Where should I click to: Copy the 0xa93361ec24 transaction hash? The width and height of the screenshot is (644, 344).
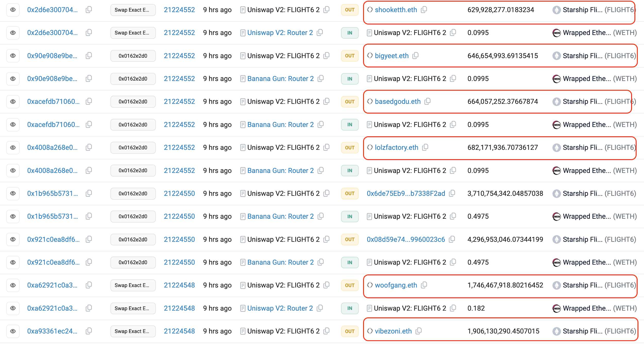pos(89,331)
